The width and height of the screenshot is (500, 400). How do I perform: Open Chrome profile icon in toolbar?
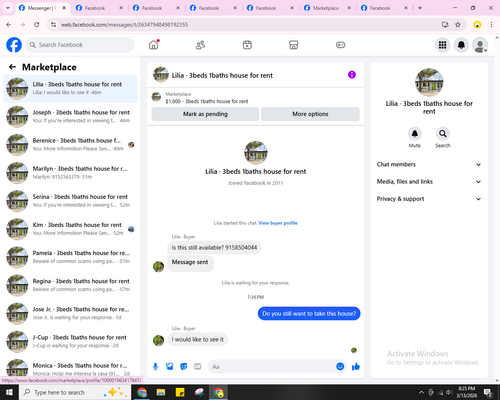[477, 24]
